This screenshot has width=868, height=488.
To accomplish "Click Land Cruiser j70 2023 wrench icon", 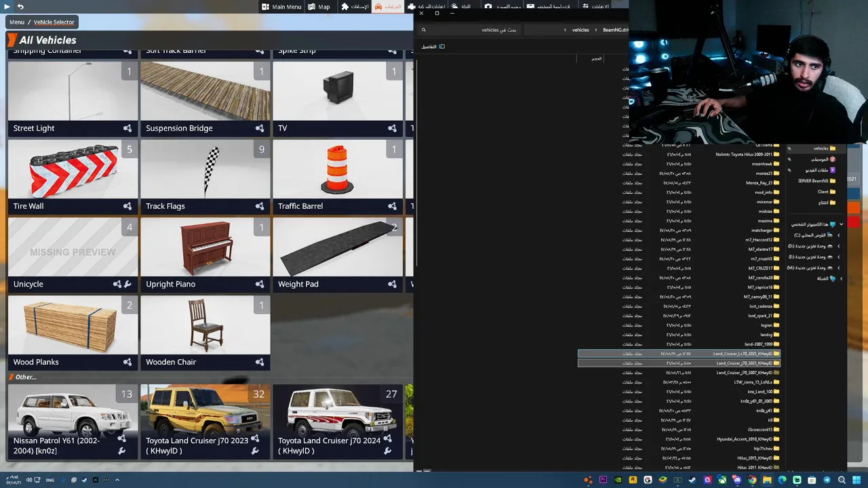I will 255,451.
